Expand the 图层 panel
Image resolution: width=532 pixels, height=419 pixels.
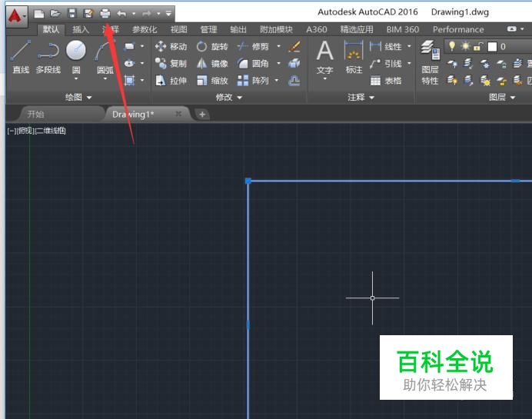(502, 98)
